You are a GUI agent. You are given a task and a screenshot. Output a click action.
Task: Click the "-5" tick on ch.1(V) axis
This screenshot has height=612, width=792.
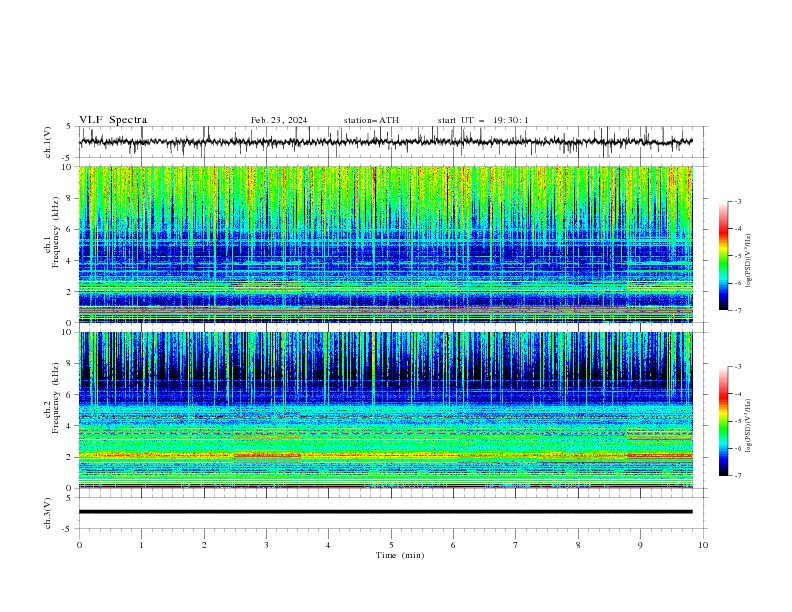[x=68, y=158]
